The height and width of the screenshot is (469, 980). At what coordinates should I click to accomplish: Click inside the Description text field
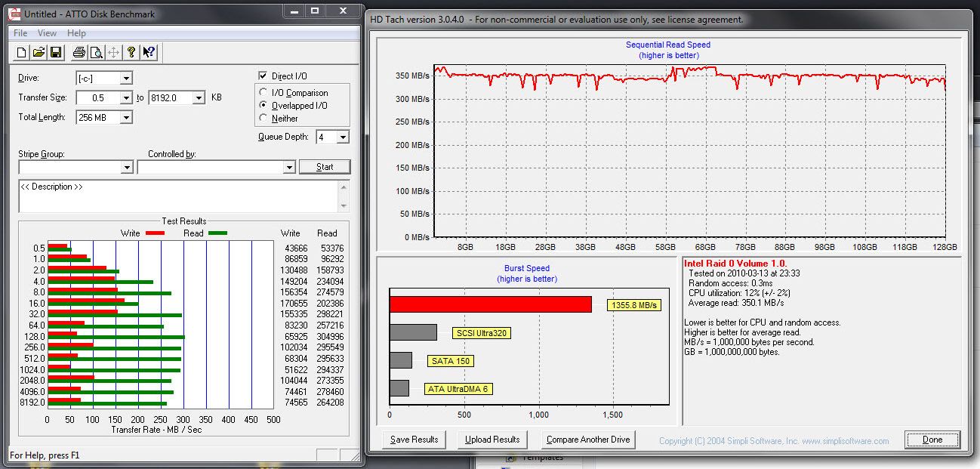(177, 196)
